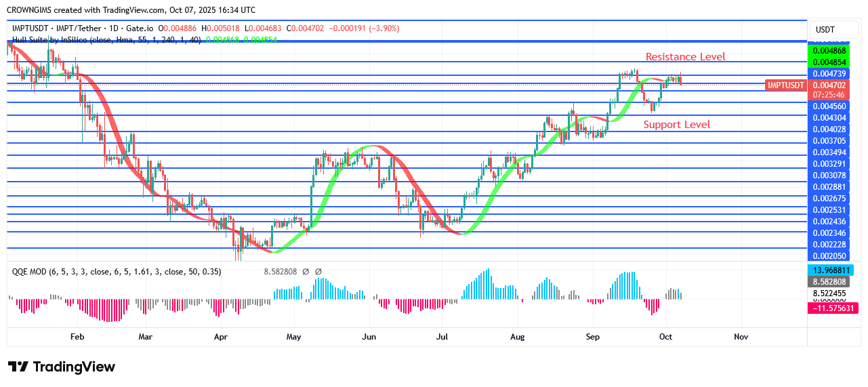The image size is (868, 387).
Task: Click the Sep label on the time axis
Action: coord(593,336)
